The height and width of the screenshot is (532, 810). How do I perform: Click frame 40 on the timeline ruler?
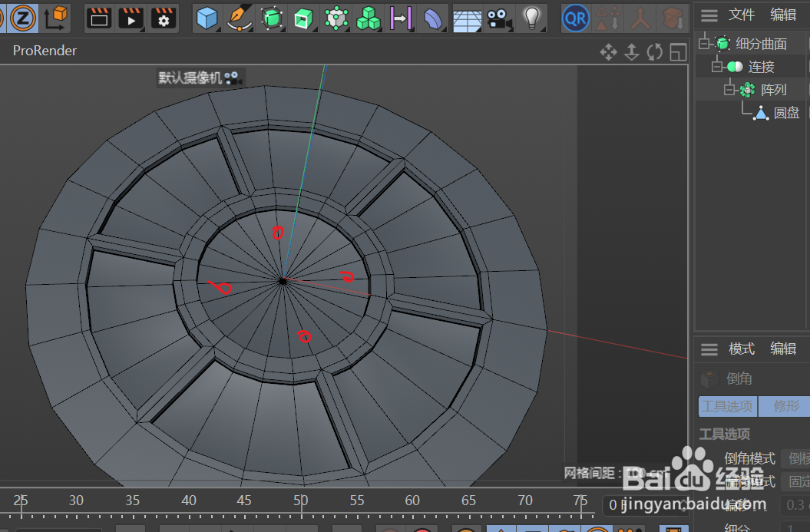189,501
